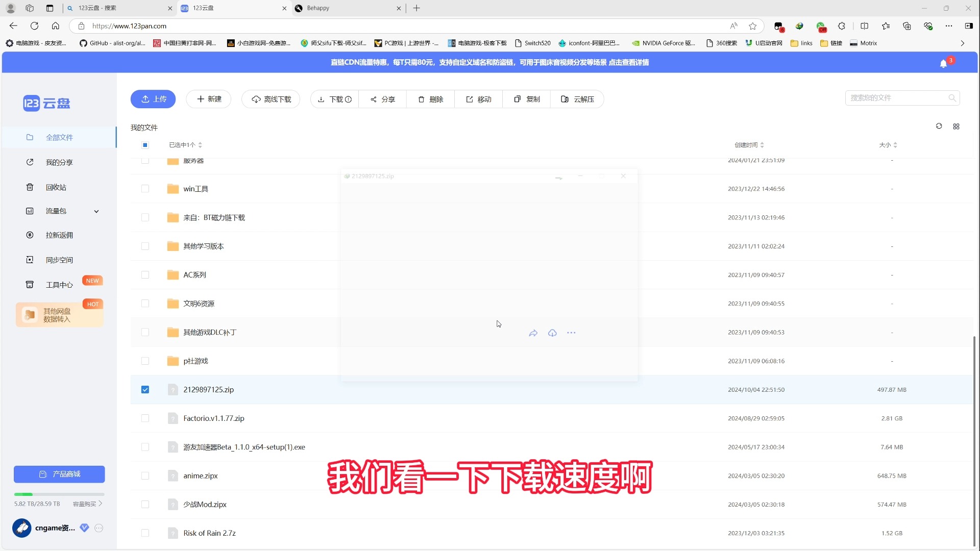
Task: Click the 分享 toolbar button
Action: point(383,99)
